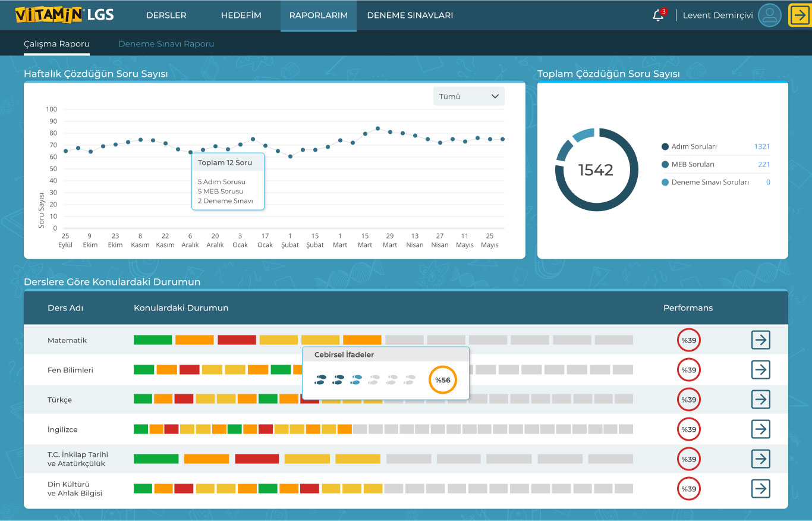Screen dimensions: 812x521
Task: Open DENEME SINAVLARI menu
Action: [x=410, y=15]
